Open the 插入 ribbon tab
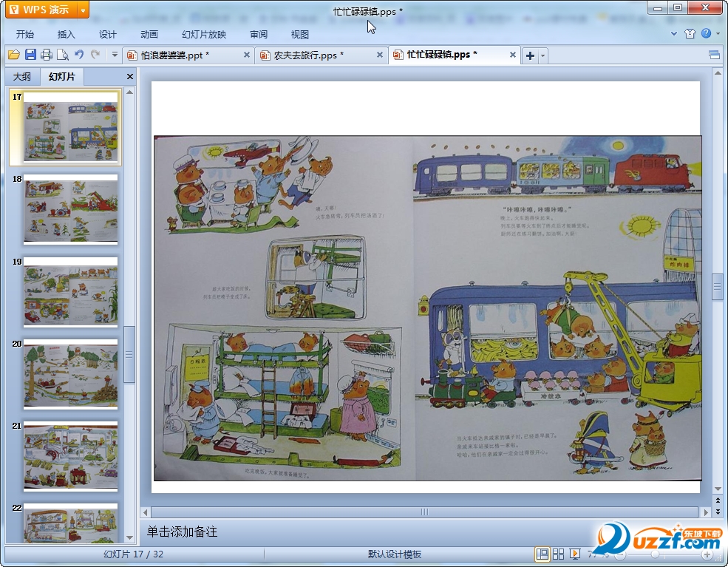This screenshot has height=567, width=728. pos(66,34)
